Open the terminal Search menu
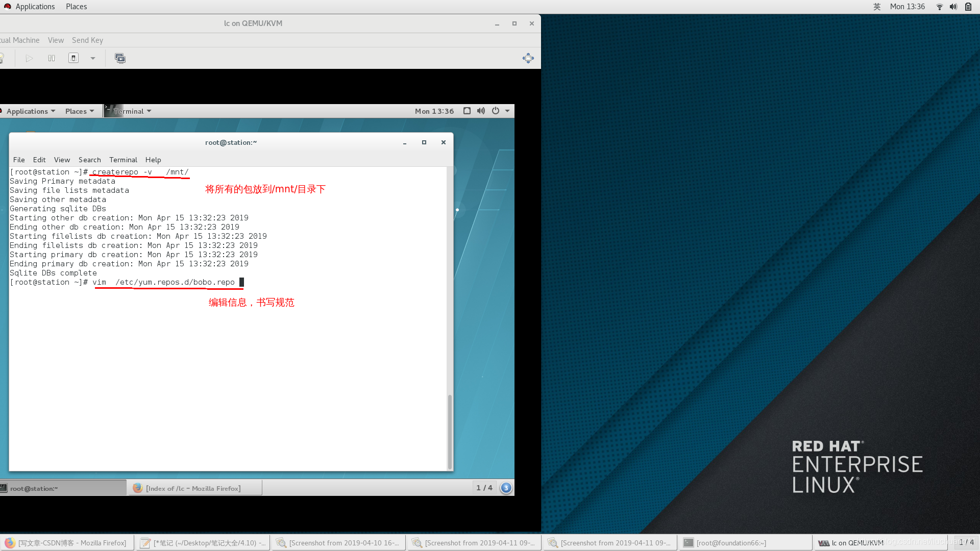The image size is (980, 551). (89, 160)
